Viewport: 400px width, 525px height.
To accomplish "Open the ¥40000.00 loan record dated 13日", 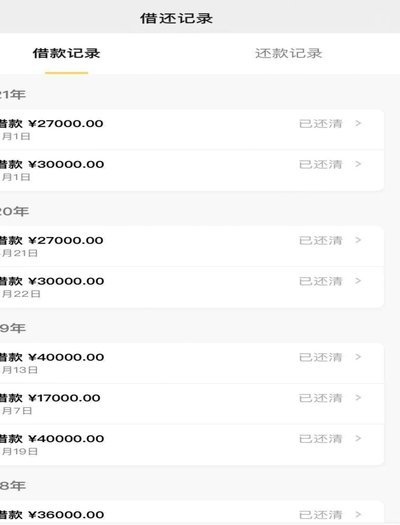I will click(x=191, y=363).
